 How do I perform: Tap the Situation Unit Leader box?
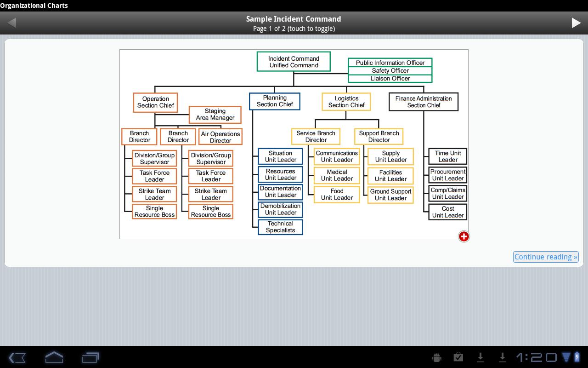(x=280, y=156)
